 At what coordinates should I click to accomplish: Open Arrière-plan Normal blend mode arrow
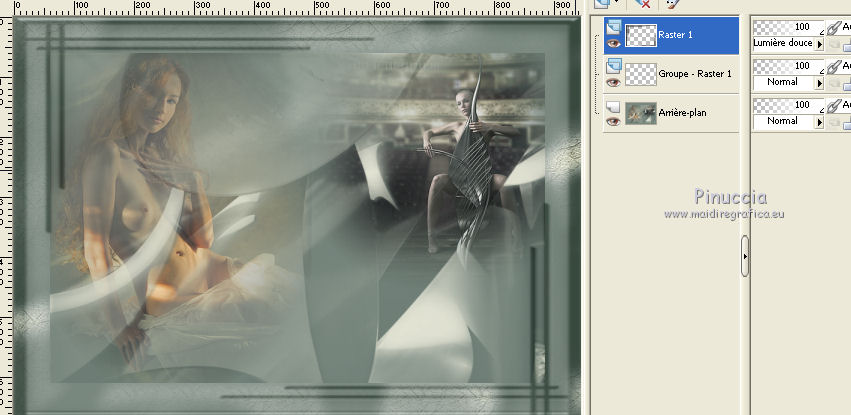[x=820, y=123]
